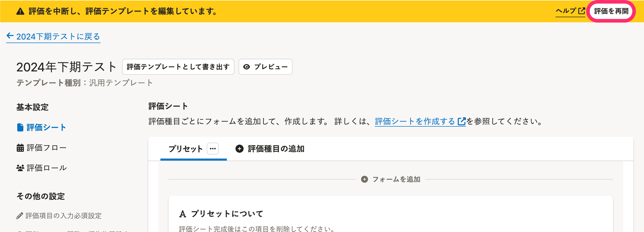Click the calendar icon beside 評価フロー
The height and width of the screenshot is (232, 644).
pos(20,148)
